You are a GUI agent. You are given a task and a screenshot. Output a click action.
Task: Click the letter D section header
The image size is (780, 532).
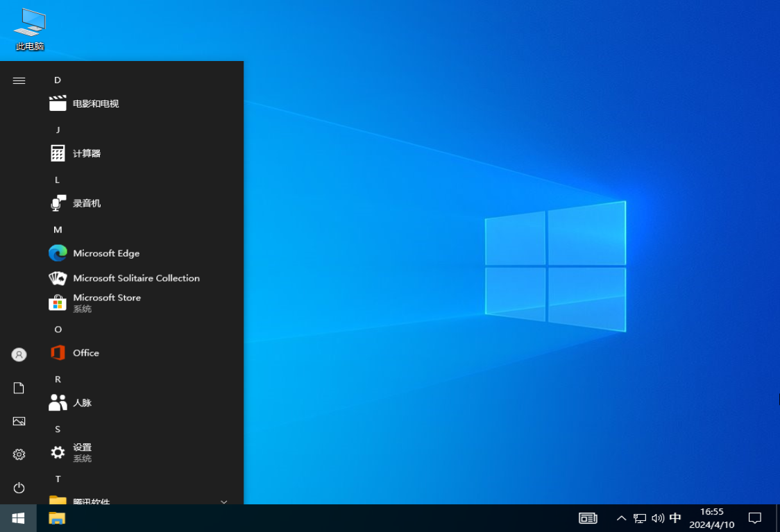coord(58,80)
